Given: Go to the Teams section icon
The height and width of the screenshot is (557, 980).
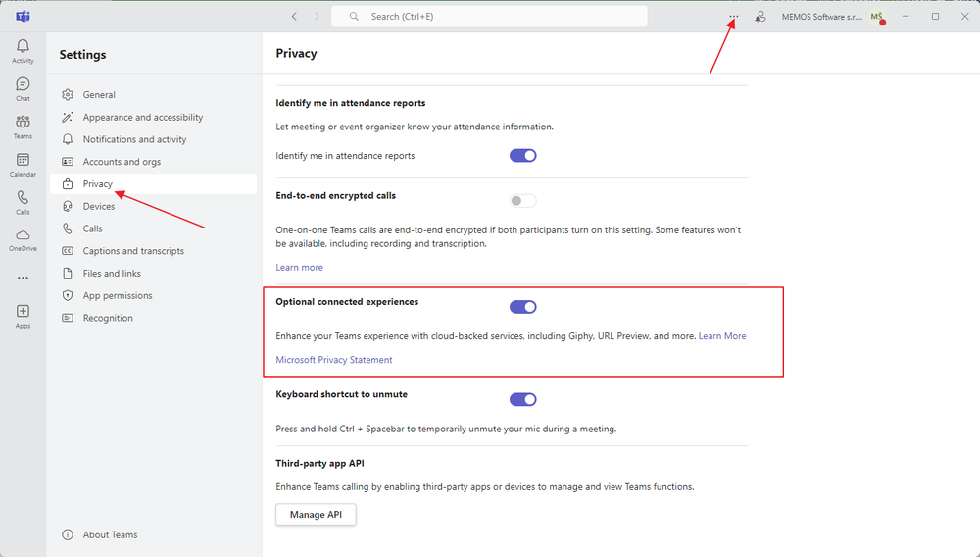Looking at the screenshot, I should point(23,127).
